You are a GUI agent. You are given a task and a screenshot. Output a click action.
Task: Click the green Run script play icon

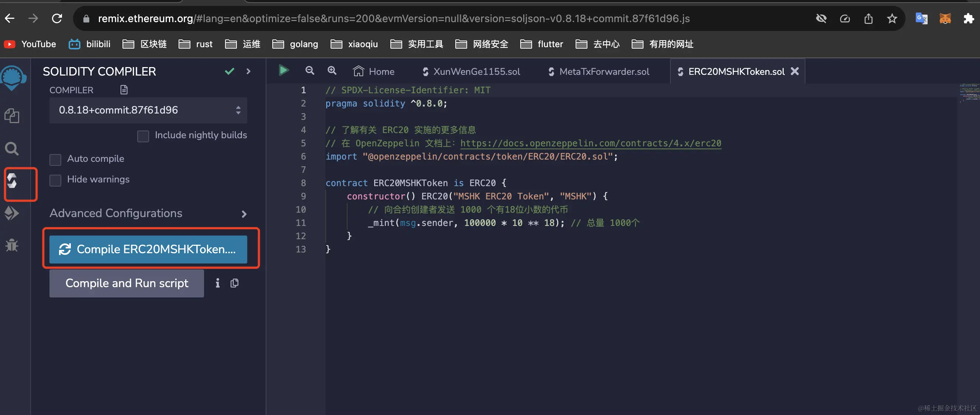[x=283, y=70]
